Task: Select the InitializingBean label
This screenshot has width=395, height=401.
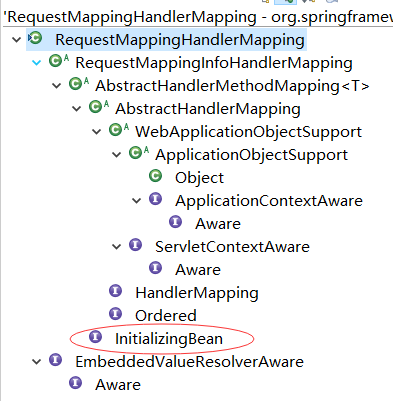Action: (169, 339)
